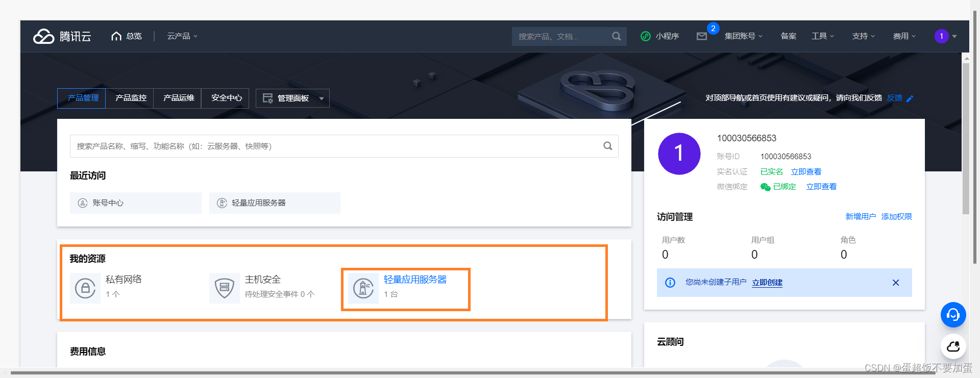Open the cloud assistant floating button
This screenshot has height=378, width=980.
[953, 347]
